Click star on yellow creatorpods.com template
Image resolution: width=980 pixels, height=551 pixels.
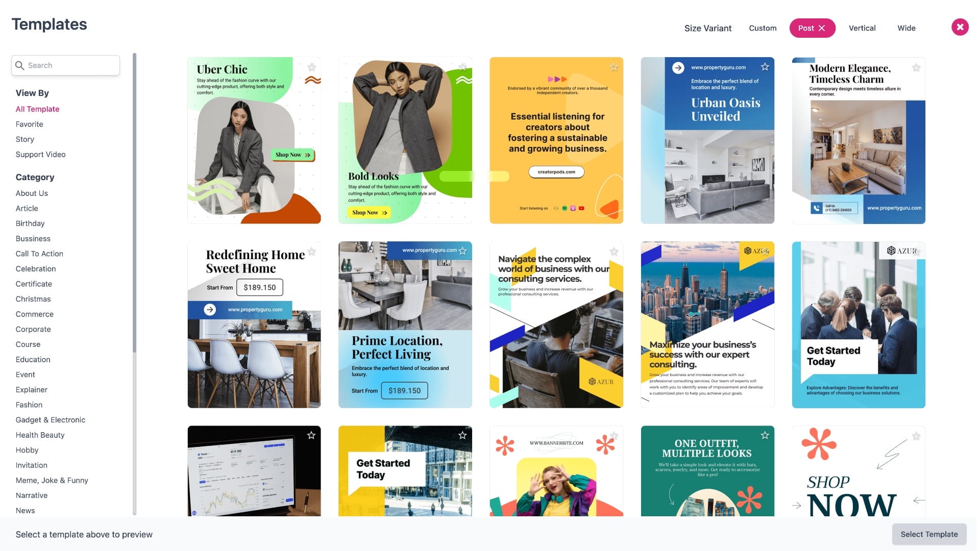[614, 67]
